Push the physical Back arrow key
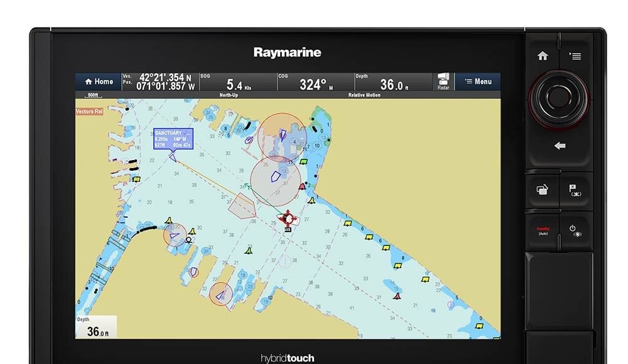 click(x=560, y=146)
